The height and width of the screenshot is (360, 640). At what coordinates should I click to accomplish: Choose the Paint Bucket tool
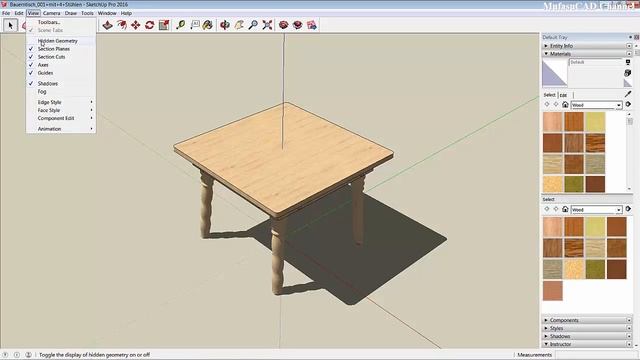click(208, 25)
